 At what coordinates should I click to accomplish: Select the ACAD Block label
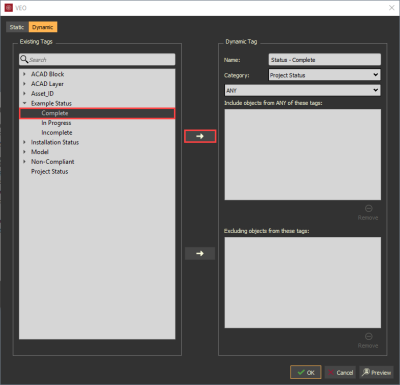tap(48, 74)
